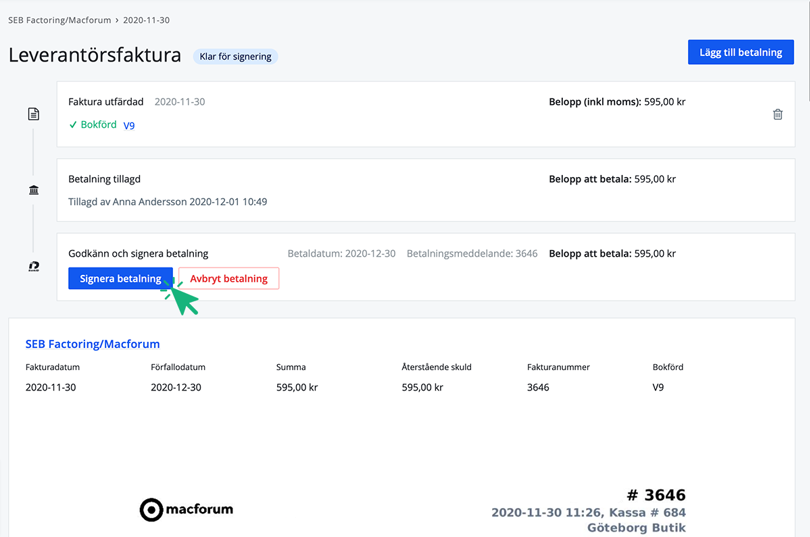Click the invoice document icon in the timeline
This screenshot has height=537, width=810.
tap(33, 114)
